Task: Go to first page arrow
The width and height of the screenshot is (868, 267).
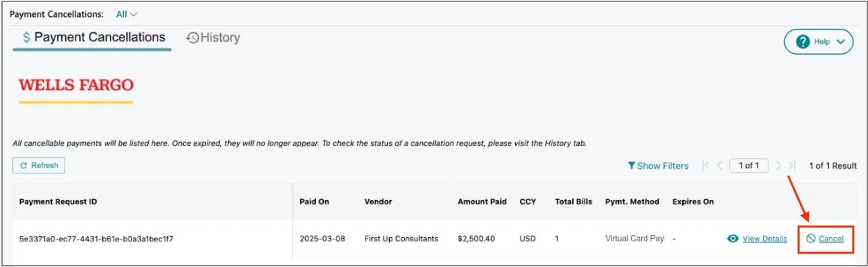Action: coord(706,165)
